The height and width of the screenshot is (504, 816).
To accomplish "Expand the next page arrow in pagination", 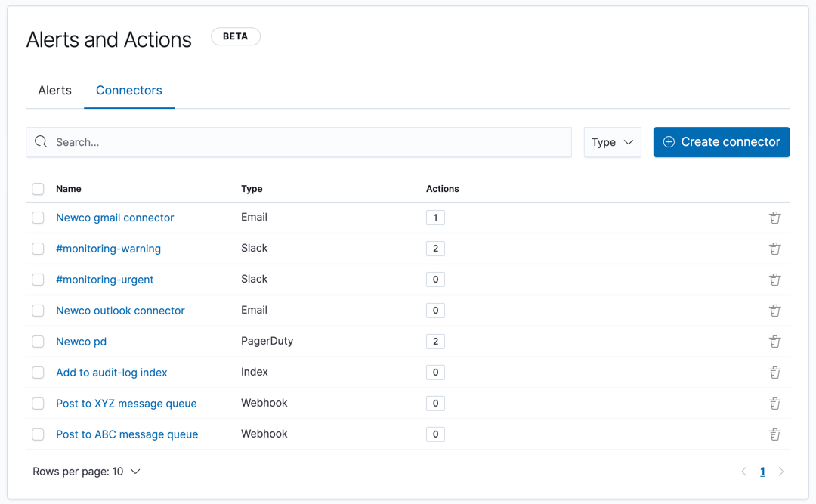I will pyautogui.click(x=780, y=471).
